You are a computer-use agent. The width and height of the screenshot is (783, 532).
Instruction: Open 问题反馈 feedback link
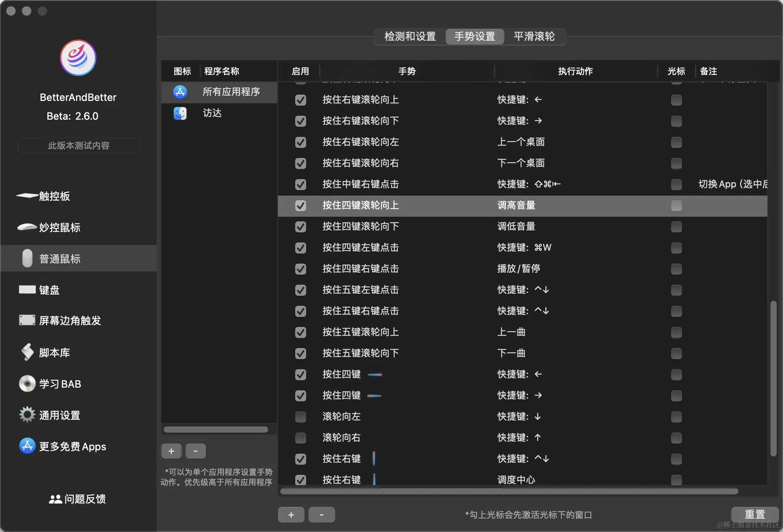[78, 499]
